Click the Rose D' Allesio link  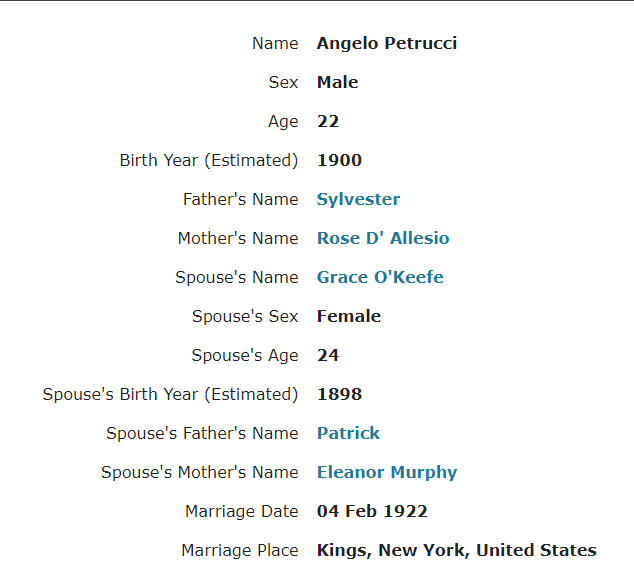[x=383, y=238]
